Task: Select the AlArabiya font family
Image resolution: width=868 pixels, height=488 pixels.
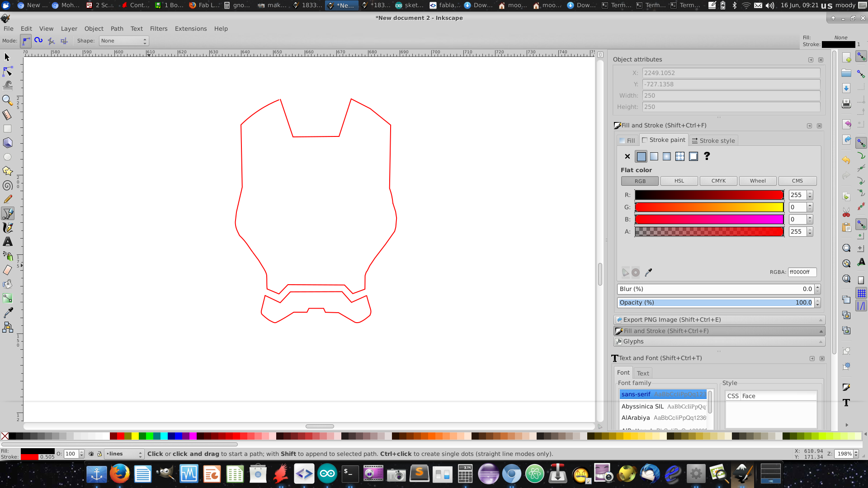Action: (663, 418)
